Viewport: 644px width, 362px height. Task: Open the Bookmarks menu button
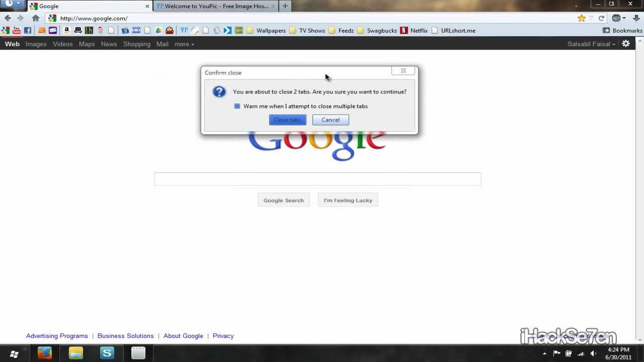[622, 30]
